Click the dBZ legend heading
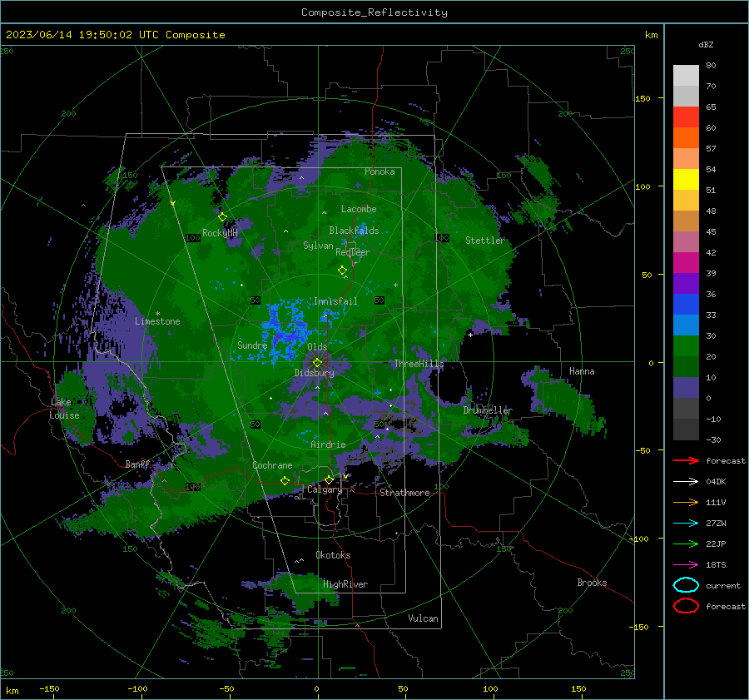This screenshot has height=700, width=749. [x=706, y=45]
